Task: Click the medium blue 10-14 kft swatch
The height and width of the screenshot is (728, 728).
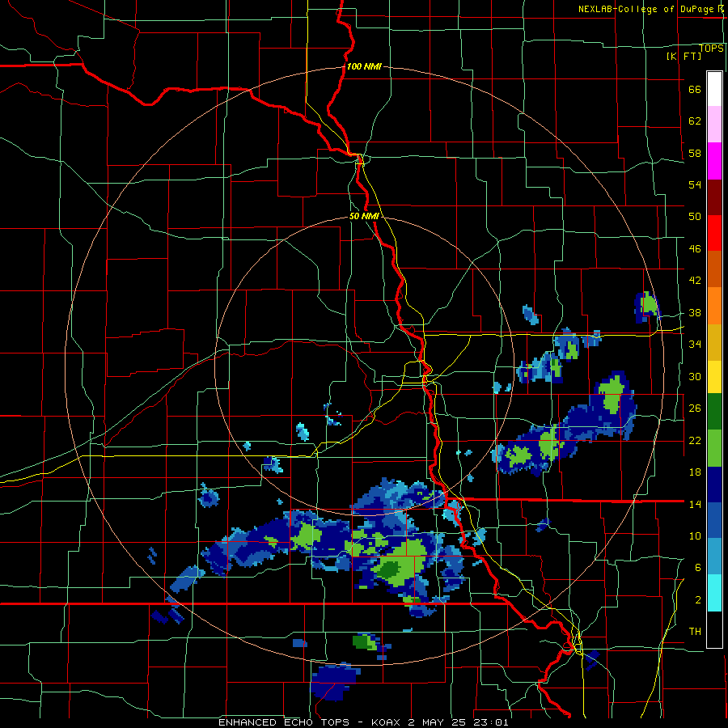Action: click(714, 522)
